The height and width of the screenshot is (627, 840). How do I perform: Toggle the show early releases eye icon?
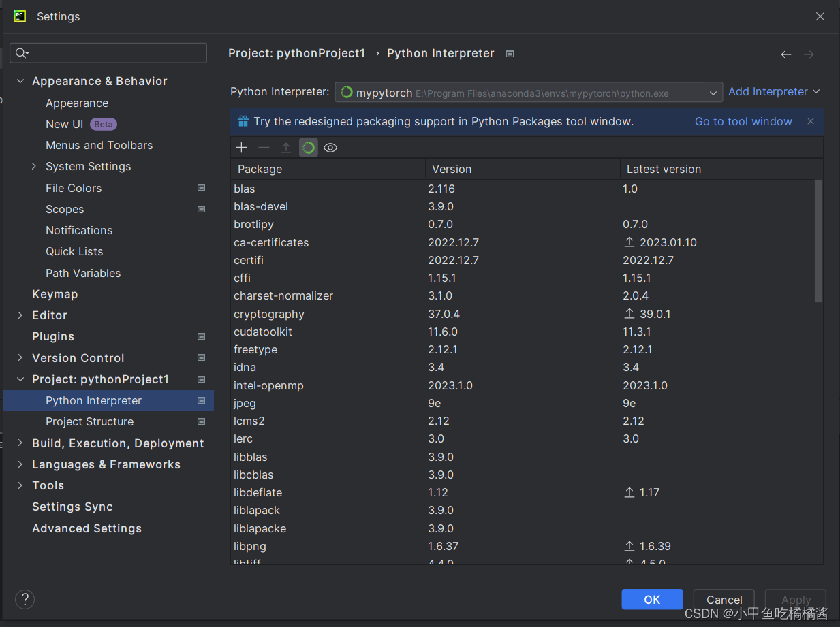(x=330, y=148)
